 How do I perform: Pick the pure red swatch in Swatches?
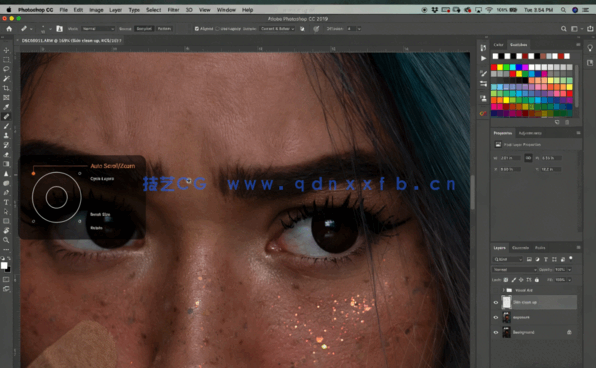(x=494, y=67)
